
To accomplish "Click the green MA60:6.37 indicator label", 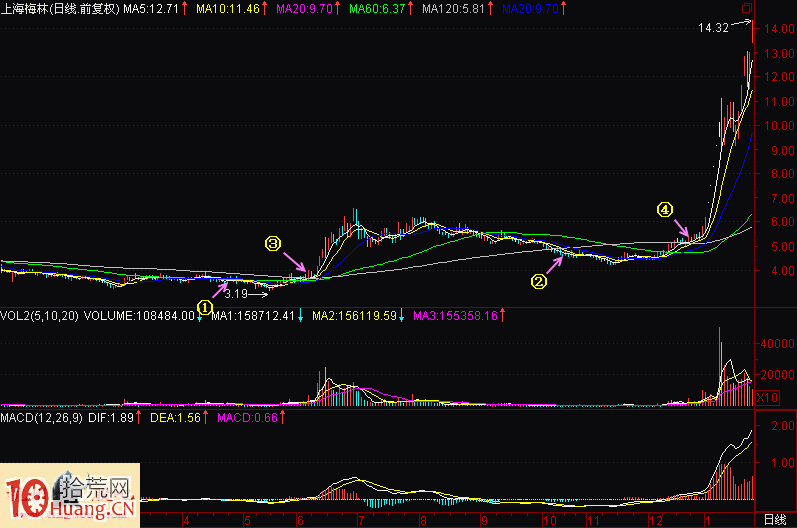I will click(x=378, y=9).
